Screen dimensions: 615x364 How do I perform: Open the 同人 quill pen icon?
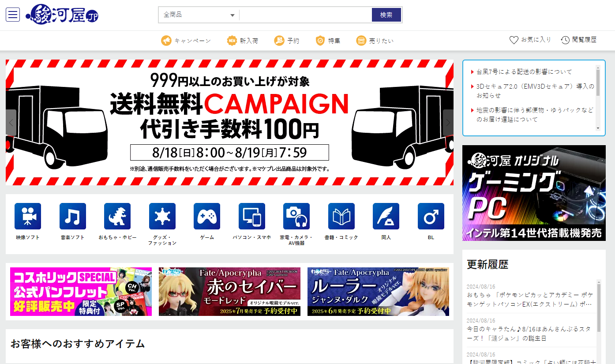[386, 216]
